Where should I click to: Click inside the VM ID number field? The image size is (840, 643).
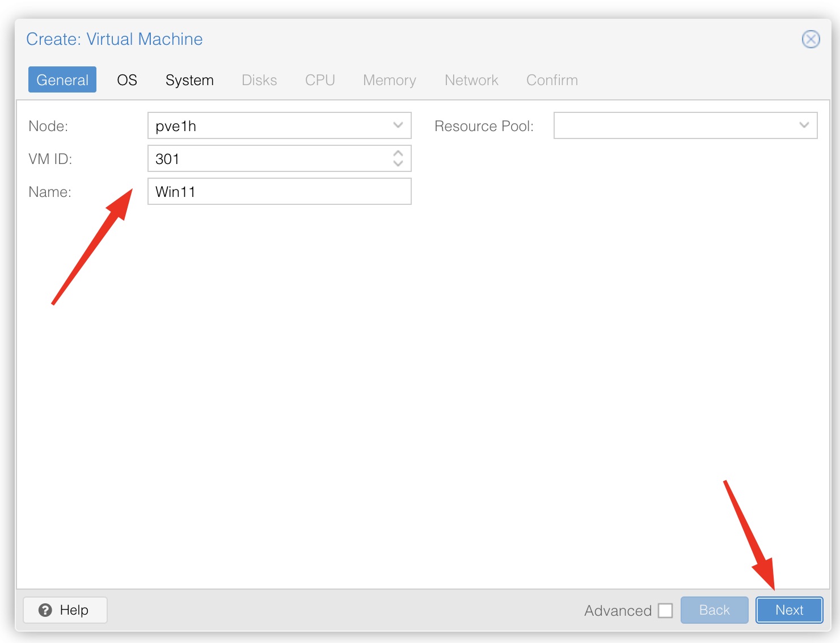[x=267, y=159]
